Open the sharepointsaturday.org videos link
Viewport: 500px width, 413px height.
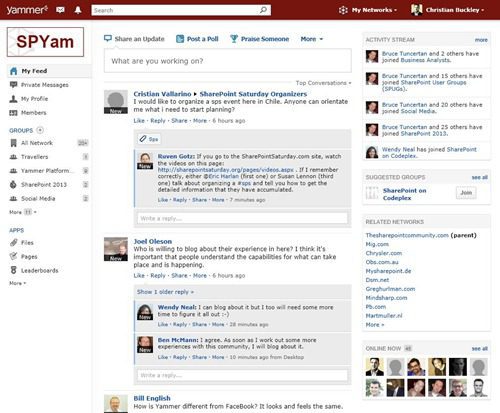click(226, 170)
